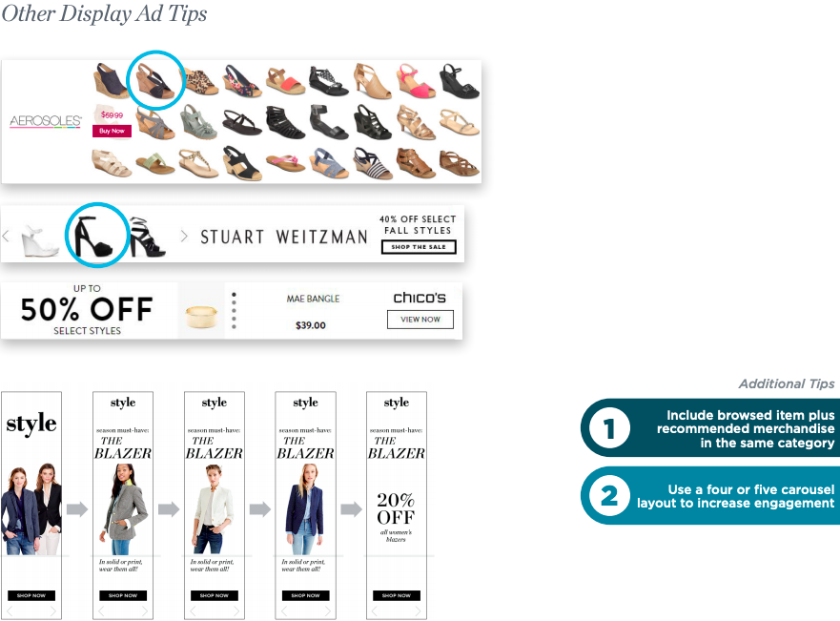The height and width of the screenshot is (621, 840).
Task: Click the navy blazer model image
Action: click(305, 509)
